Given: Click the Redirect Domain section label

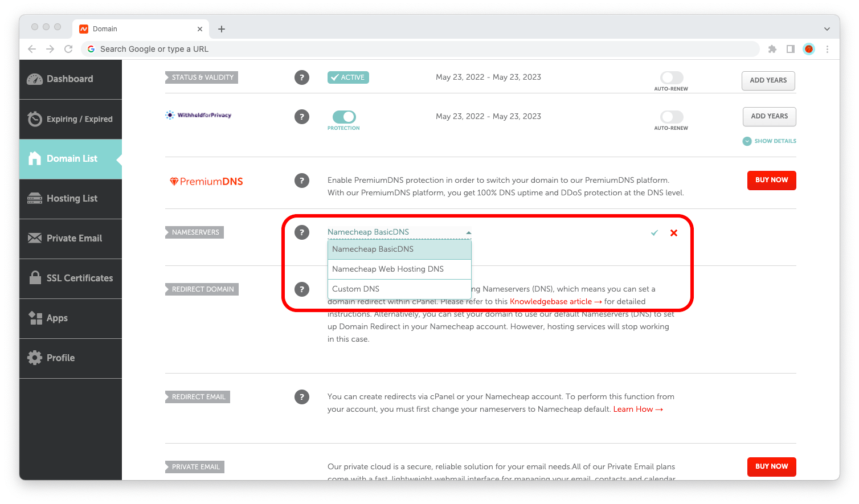Looking at the screenshot, I should (202, 289).
